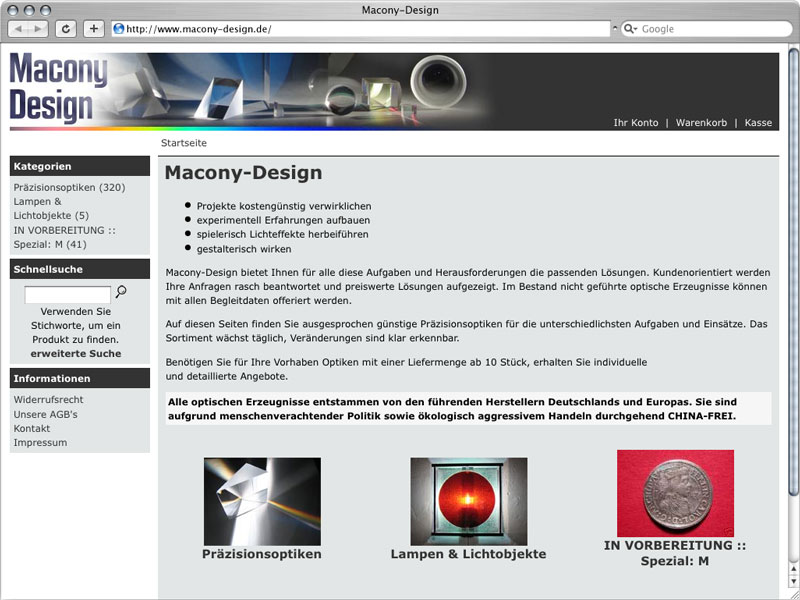The image size is (800, 600).
Task: Open the erweiterte Suche link
Action: coord(76,354)
